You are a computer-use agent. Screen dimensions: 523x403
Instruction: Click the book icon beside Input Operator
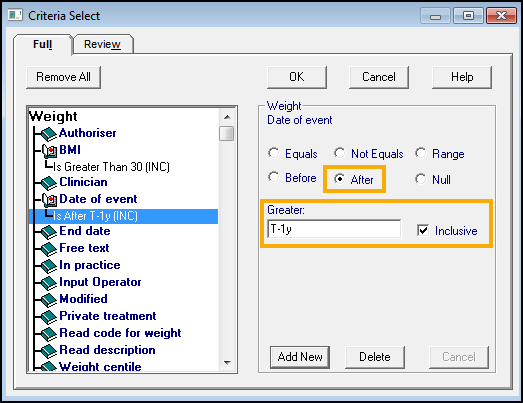49,283
